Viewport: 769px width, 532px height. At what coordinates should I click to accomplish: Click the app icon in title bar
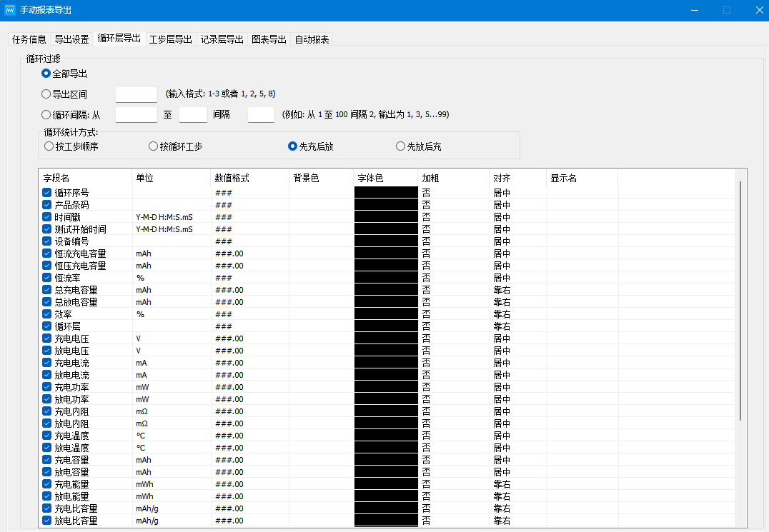[9, 10]
